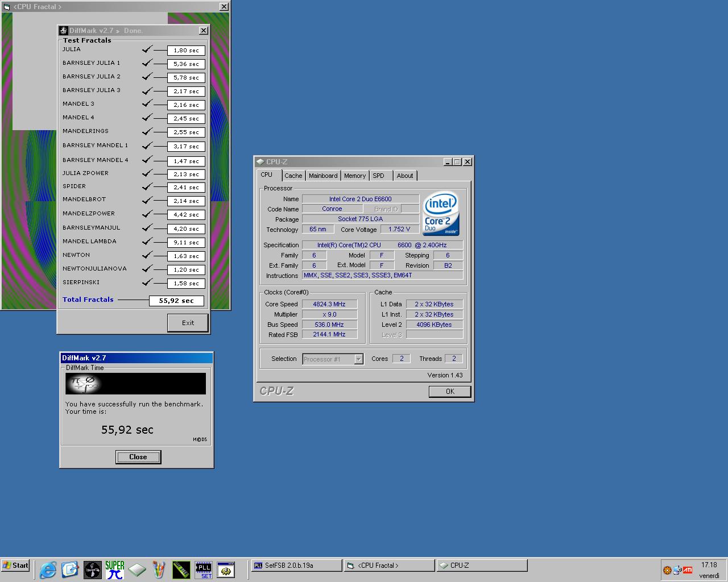Switch to SetFSB 2.0.b.19a taskbar window

click(296, 566)
